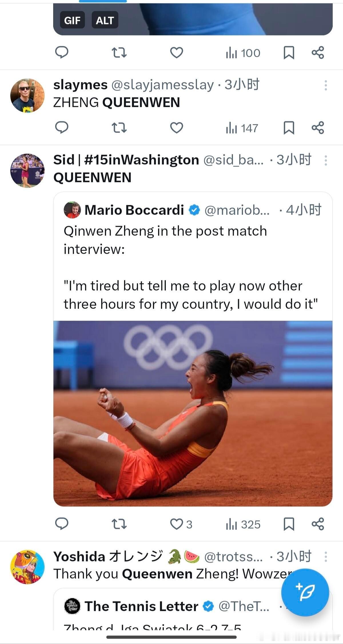The width and height of the screenshot is (343, 644).
Task: Share the slaymes tweet
Action: [x=318, y=128]
